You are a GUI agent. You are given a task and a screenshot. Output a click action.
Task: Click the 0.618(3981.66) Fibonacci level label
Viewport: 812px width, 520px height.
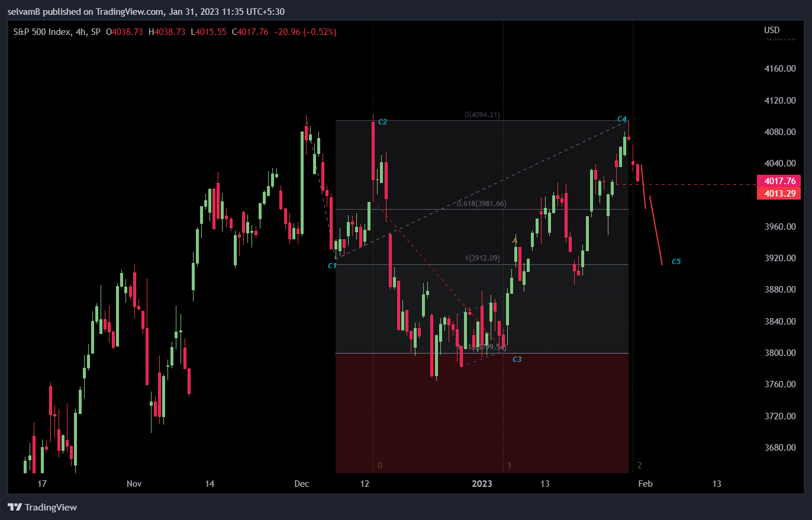(x=482, y=204)
